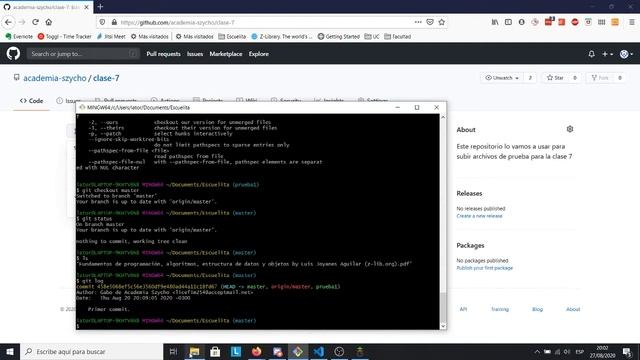Open the Escuelita bookmarks folder
640x360 pixels.
[232, 36]
